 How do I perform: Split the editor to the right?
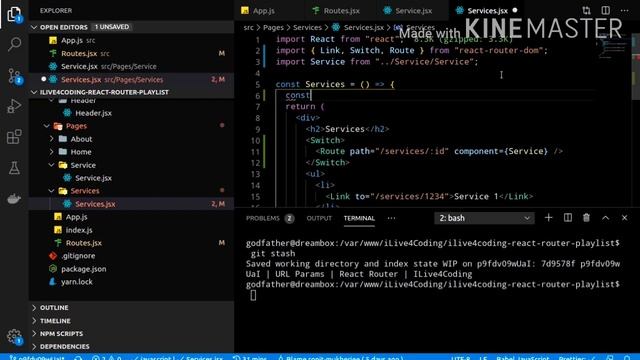click(606, 11)
